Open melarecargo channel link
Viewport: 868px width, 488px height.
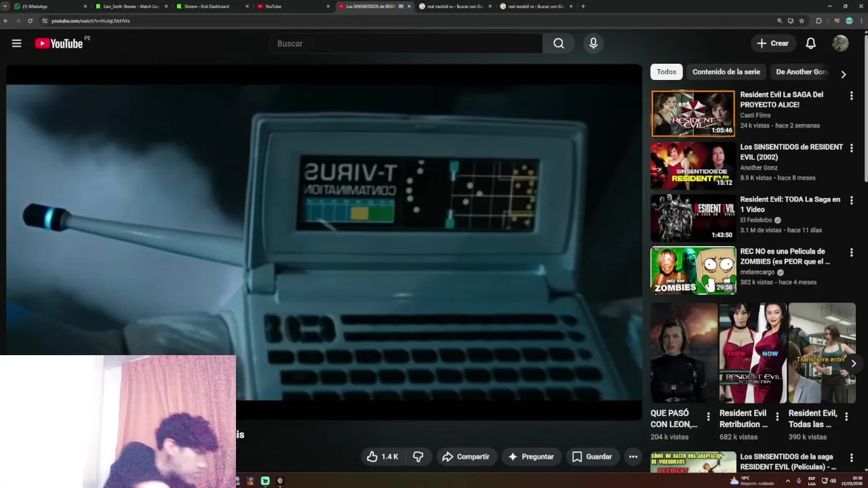tap(757, 272)
